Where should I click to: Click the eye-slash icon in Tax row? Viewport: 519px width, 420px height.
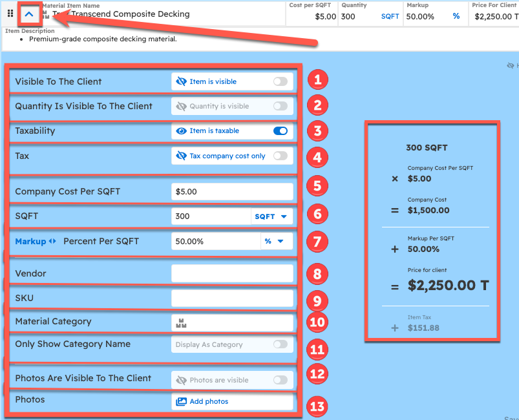coord(182,156)
